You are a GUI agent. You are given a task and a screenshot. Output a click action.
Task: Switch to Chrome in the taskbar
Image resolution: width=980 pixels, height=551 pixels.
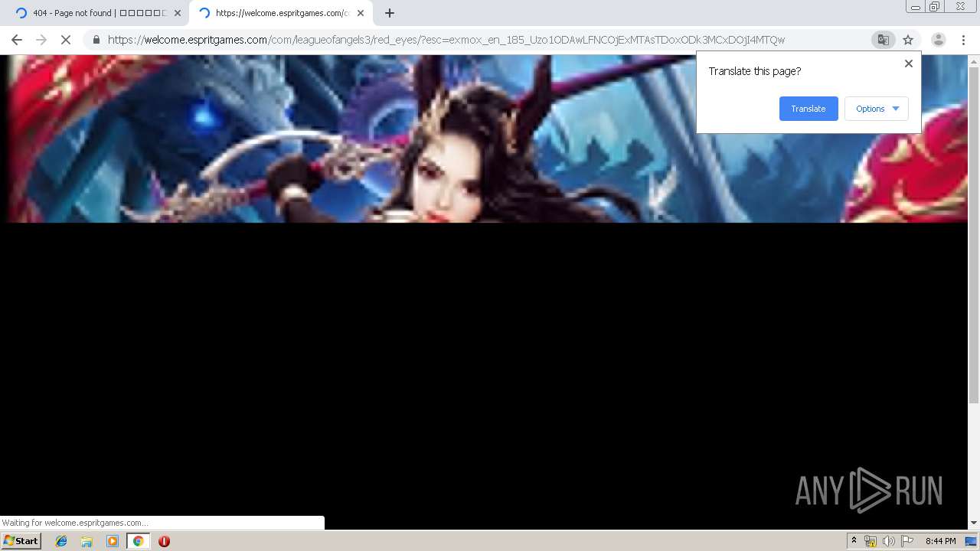click(138, 541)
